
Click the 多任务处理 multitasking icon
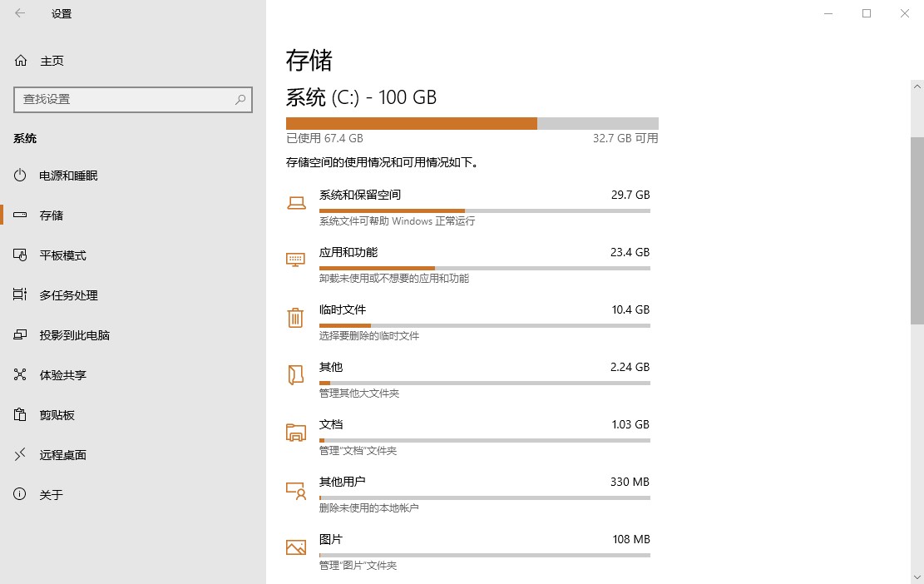[19, 295]
